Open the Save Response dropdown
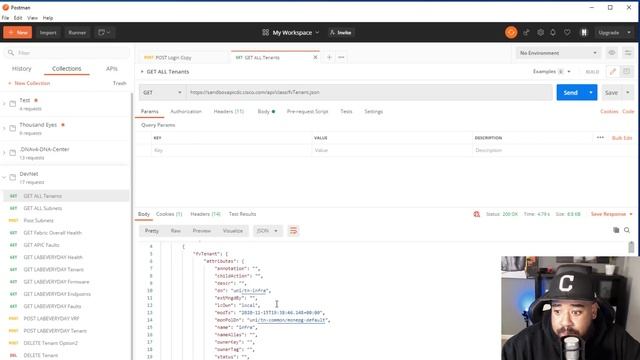 tap(611, 214)
